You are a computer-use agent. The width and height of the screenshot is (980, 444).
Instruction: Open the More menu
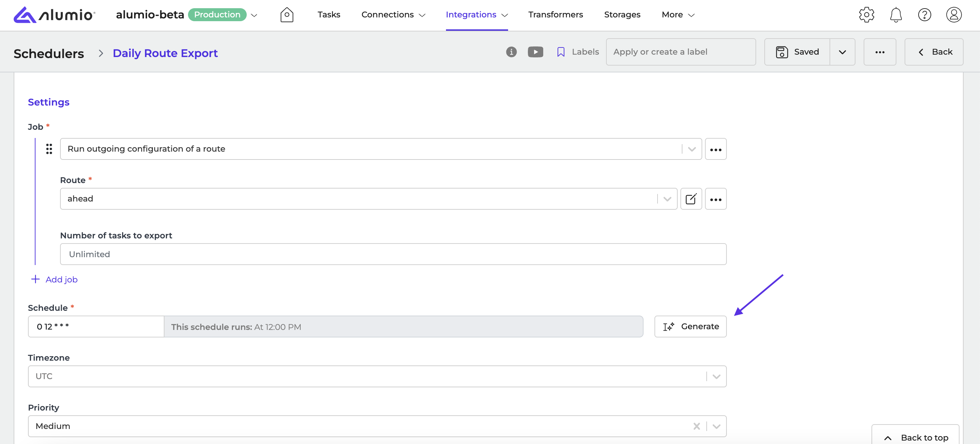click(678, 15)
